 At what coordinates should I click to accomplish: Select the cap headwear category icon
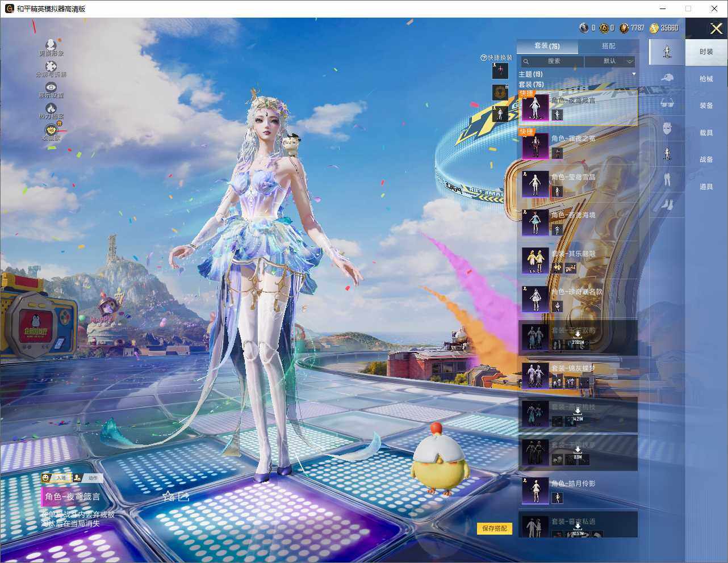pos(667,78)
